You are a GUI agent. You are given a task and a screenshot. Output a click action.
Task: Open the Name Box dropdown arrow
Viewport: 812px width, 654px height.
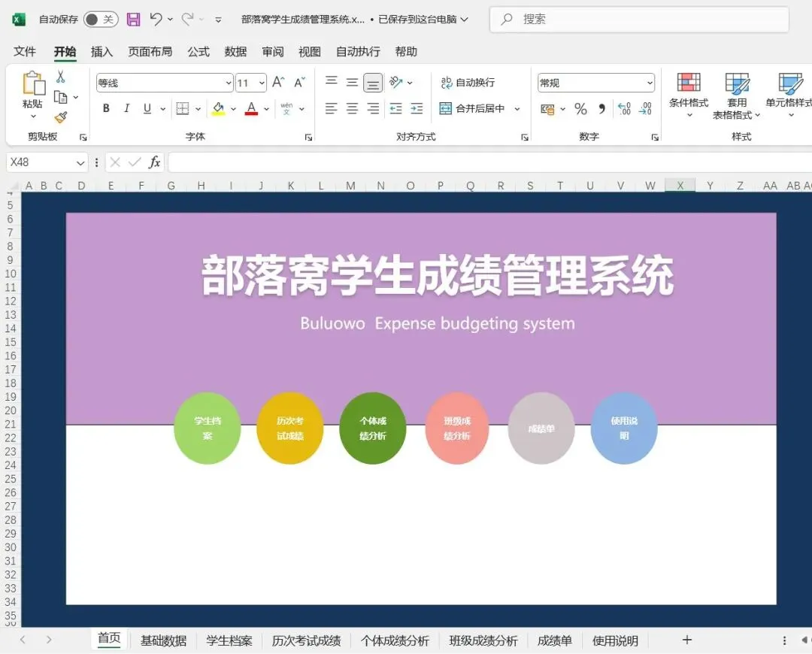coord(80,162)
